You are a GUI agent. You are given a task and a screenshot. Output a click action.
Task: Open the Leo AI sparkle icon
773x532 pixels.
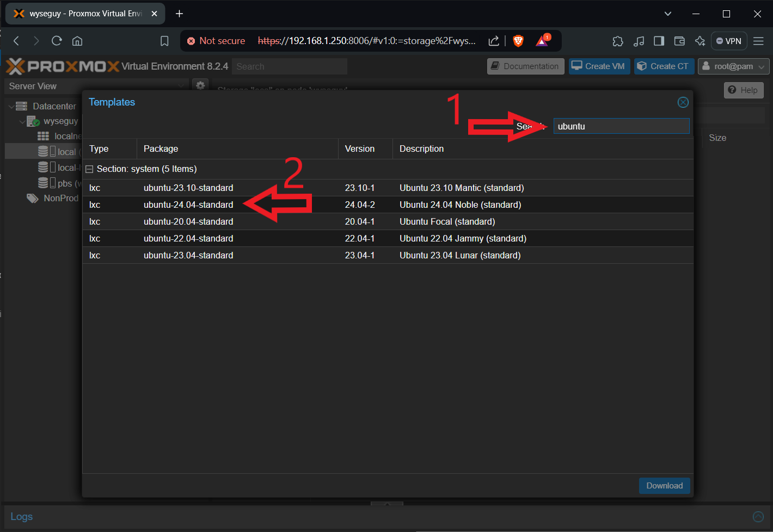tap(700, 41)
